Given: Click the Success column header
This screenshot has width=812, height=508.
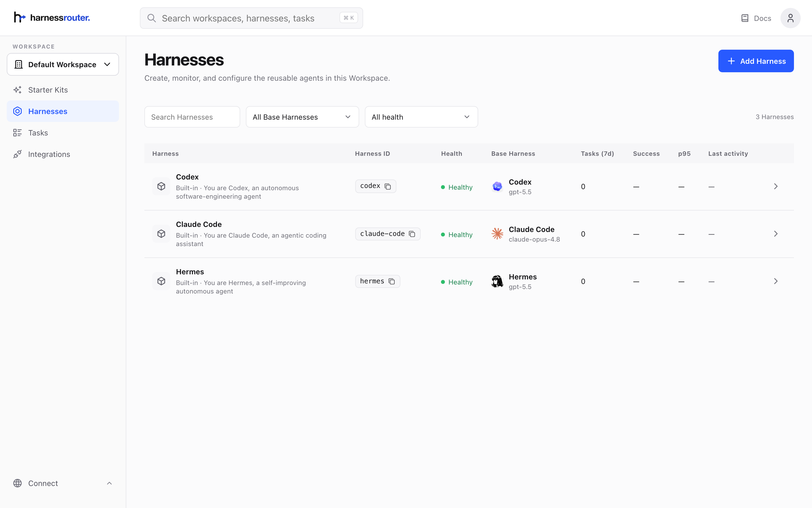Looking at the screenshot, I should (x=646, y=154).
